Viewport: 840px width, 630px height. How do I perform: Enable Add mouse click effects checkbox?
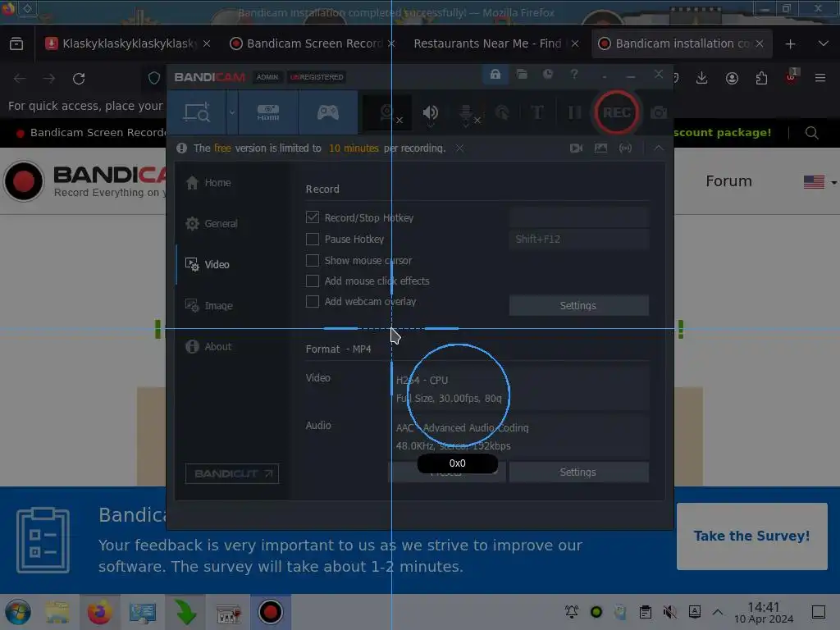313,281
